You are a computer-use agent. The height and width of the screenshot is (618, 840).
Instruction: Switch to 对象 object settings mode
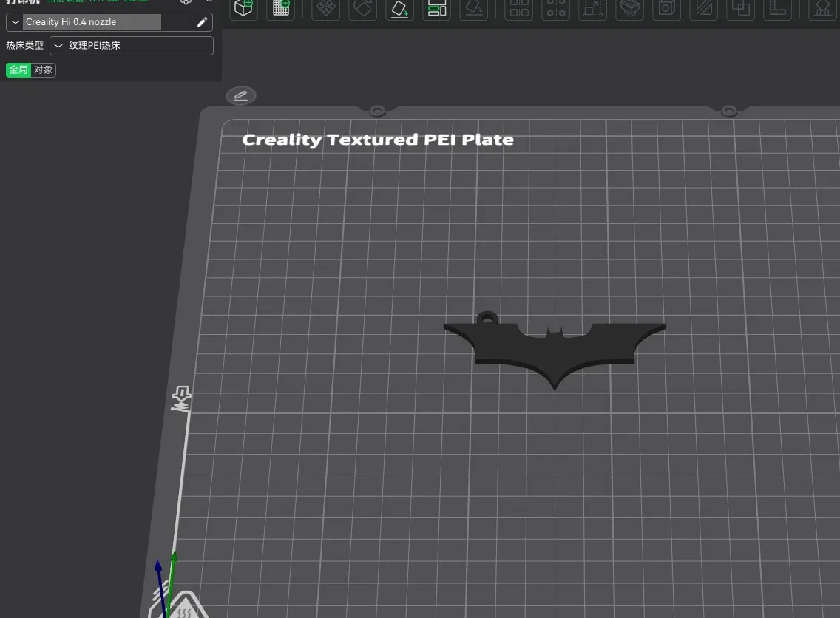44,69
